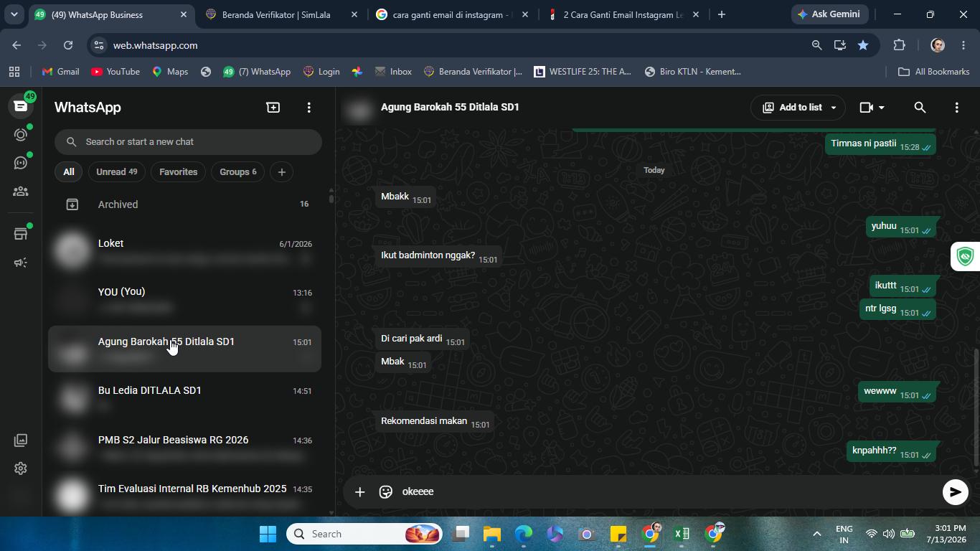This screenshot has height=551, width=980.
Task: Click the "Ikut badminton nggak?" message
Action: click(x=438, y=256)
